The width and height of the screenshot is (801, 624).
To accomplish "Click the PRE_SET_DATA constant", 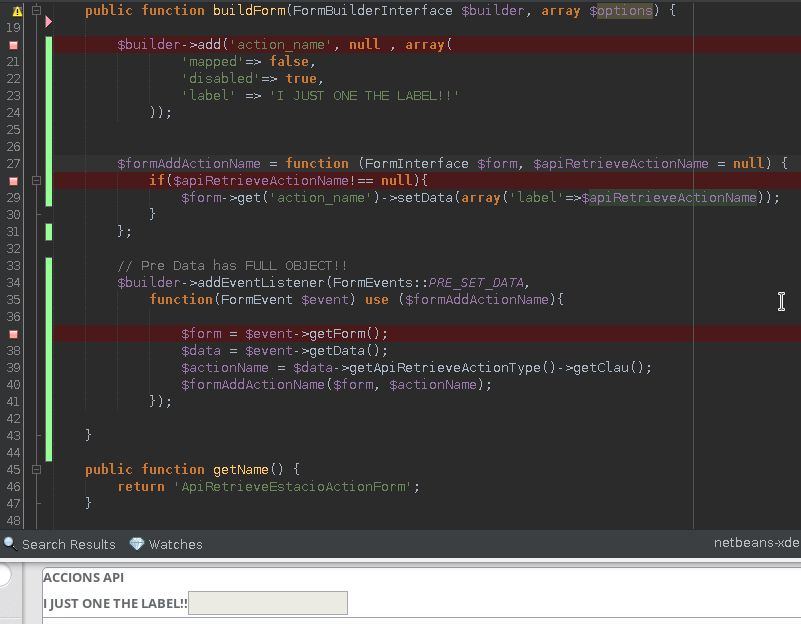I will 476,283.
